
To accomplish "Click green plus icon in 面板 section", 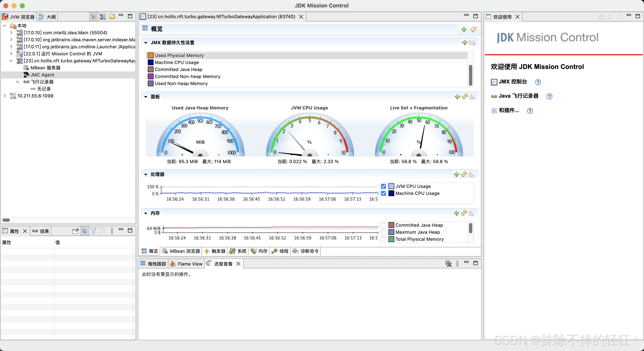I will [x=457, y=97].
